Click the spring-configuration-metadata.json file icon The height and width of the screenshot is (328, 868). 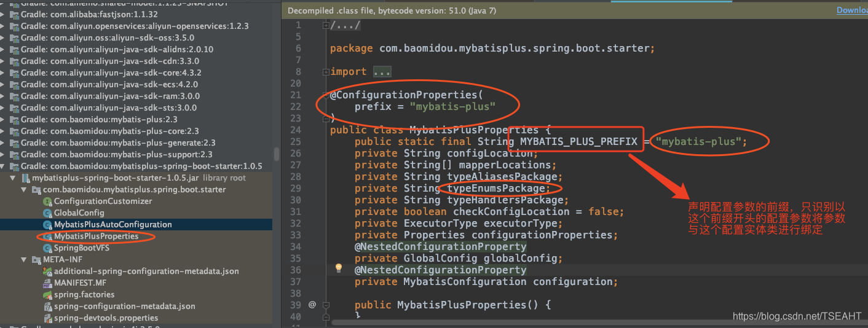47,307
